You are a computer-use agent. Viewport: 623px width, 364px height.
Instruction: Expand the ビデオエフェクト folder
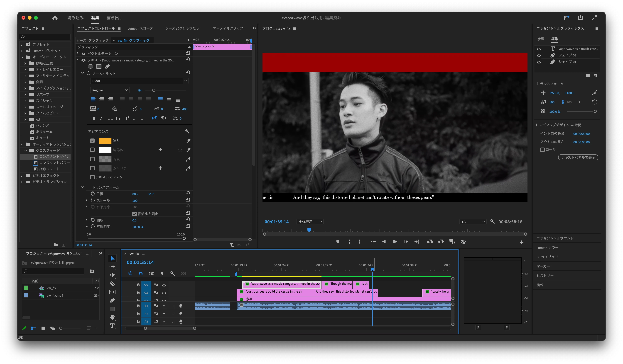22,175
